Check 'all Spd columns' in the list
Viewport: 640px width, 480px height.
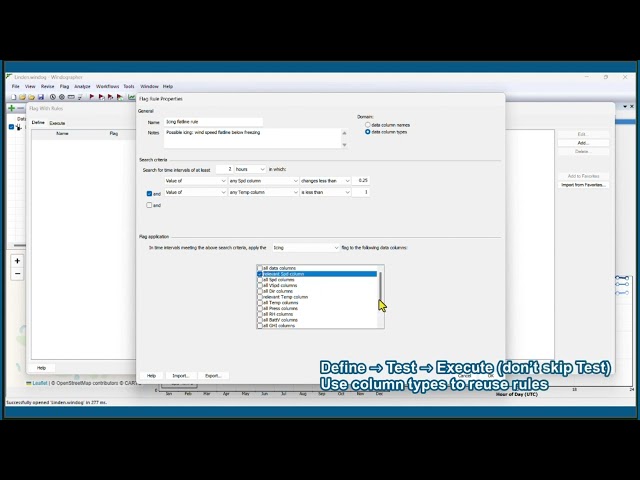[x=260, y=280]
